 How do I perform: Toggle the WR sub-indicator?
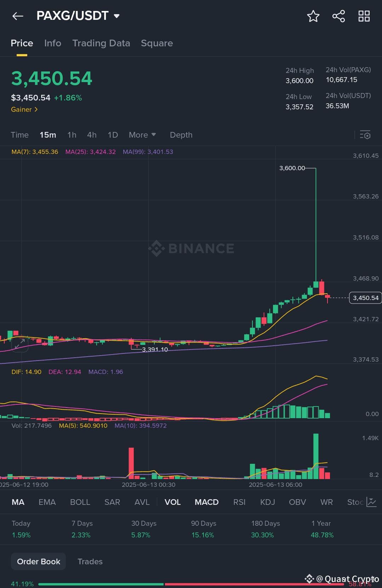(326, 502)
